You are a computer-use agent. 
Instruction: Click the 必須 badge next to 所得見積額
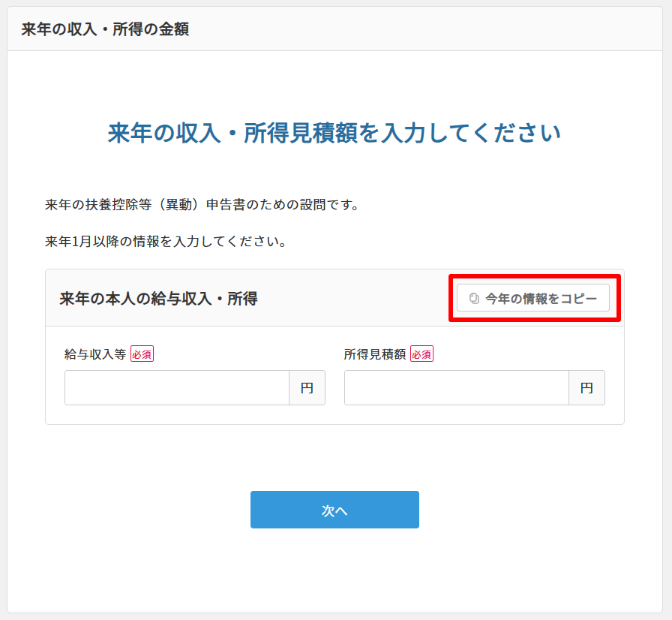click(421, 353)
